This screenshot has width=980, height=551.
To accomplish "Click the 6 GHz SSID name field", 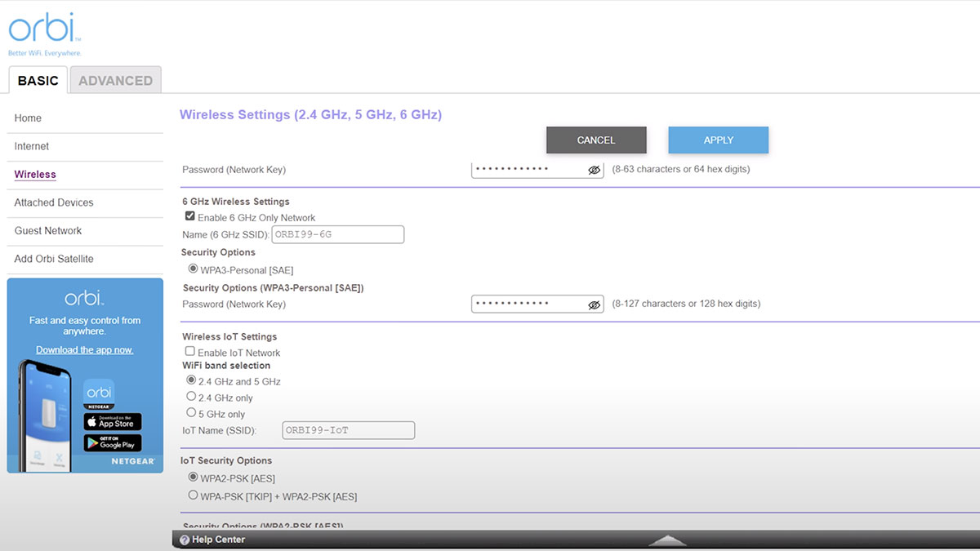I will [337, 234].
